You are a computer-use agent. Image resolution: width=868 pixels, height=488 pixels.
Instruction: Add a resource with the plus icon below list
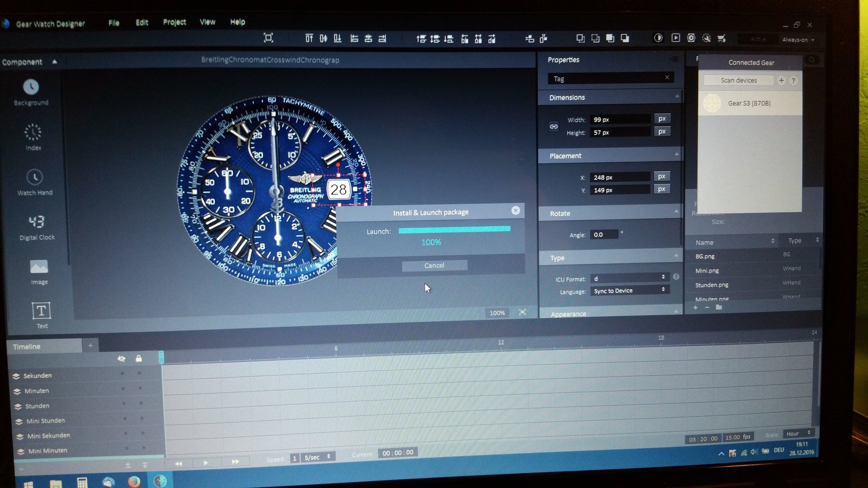tap(695, 308)
